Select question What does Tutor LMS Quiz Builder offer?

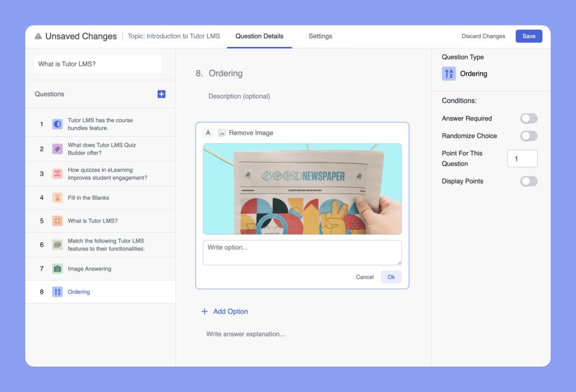[100, 149]
